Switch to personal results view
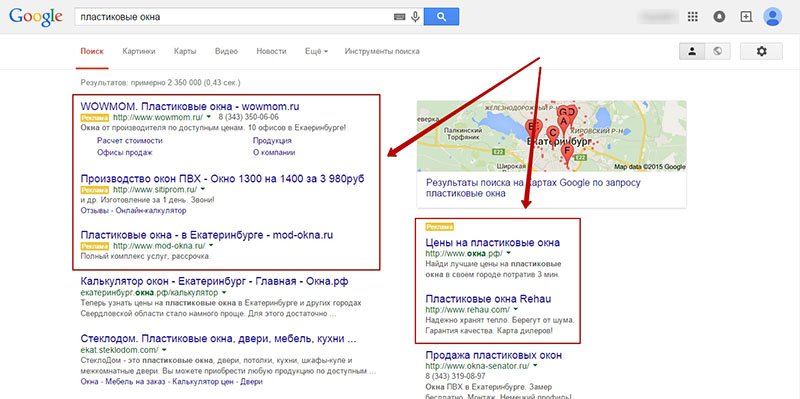Viewport: 800px width, 399px height. point(692,51)
